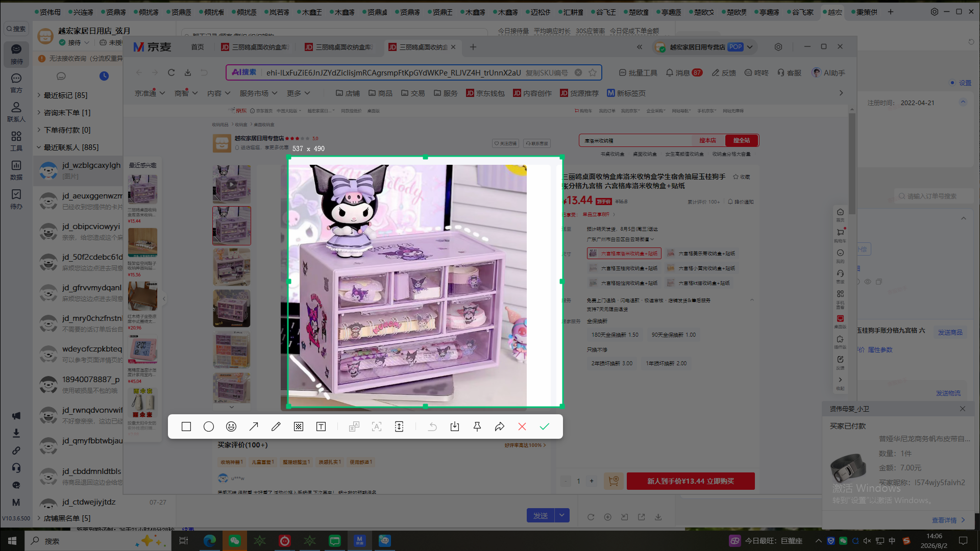Select the ellipse annotation tool

(x=209, y=427)
